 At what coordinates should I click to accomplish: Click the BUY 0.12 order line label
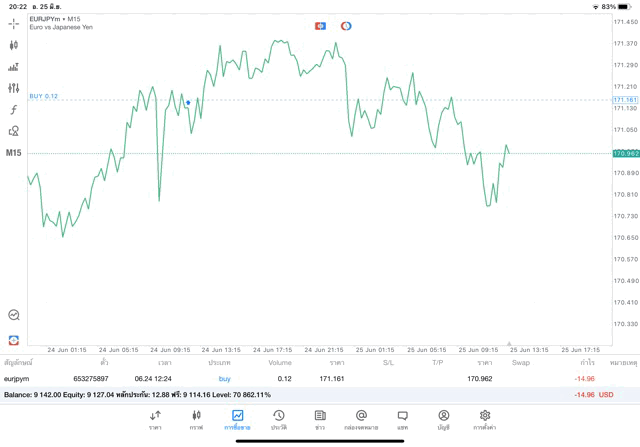pyautogui.click(x=44, y=96)
